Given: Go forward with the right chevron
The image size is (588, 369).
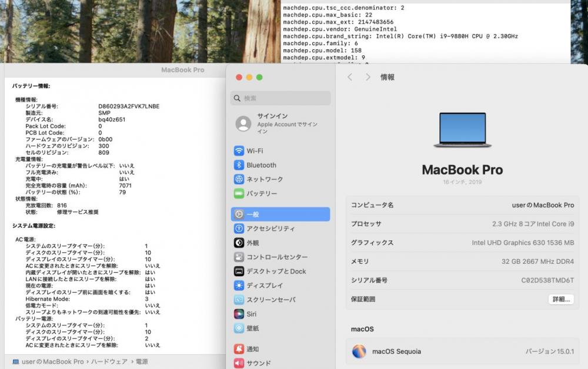Looking at the screenshot, I should point(368,77).
